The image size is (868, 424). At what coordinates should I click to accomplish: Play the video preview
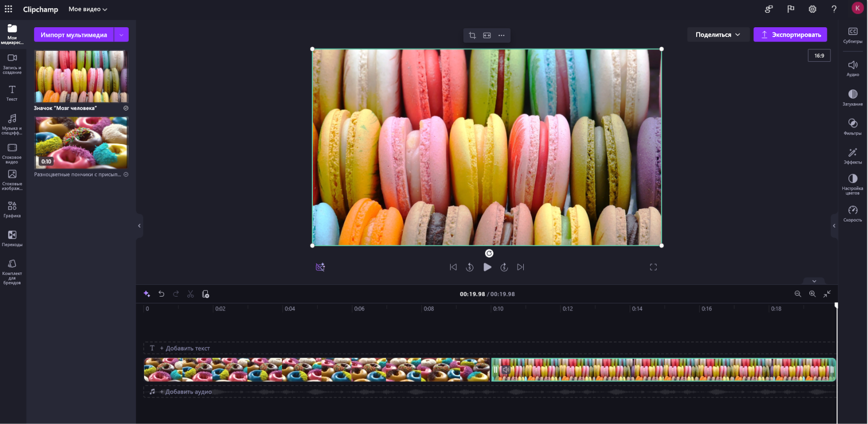(x=487, y=267)
